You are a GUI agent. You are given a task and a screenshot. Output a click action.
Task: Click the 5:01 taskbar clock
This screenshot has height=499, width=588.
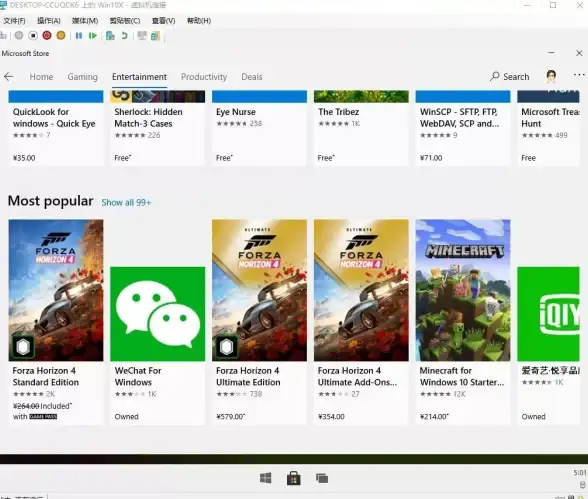(580, 473)
